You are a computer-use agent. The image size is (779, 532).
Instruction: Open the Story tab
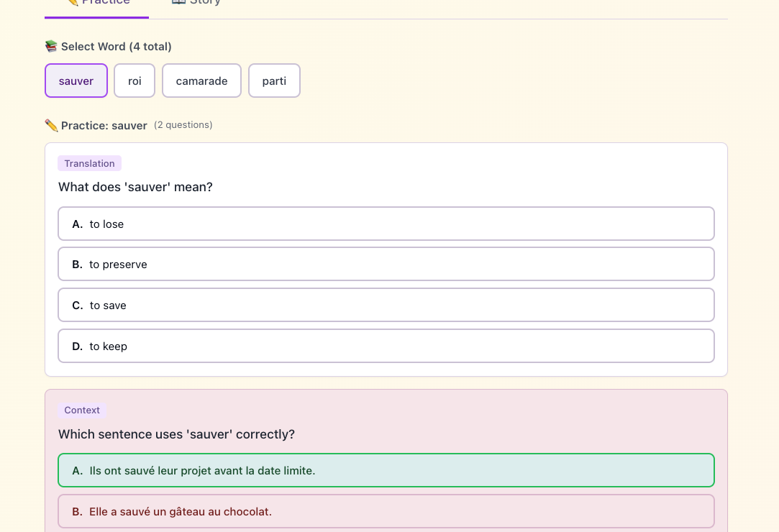click(196, 3)
